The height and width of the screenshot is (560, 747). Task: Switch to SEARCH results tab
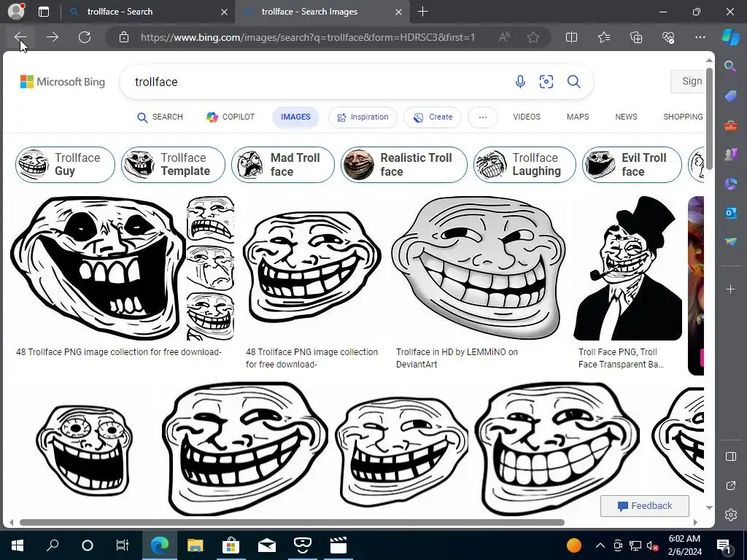[160, 117]
